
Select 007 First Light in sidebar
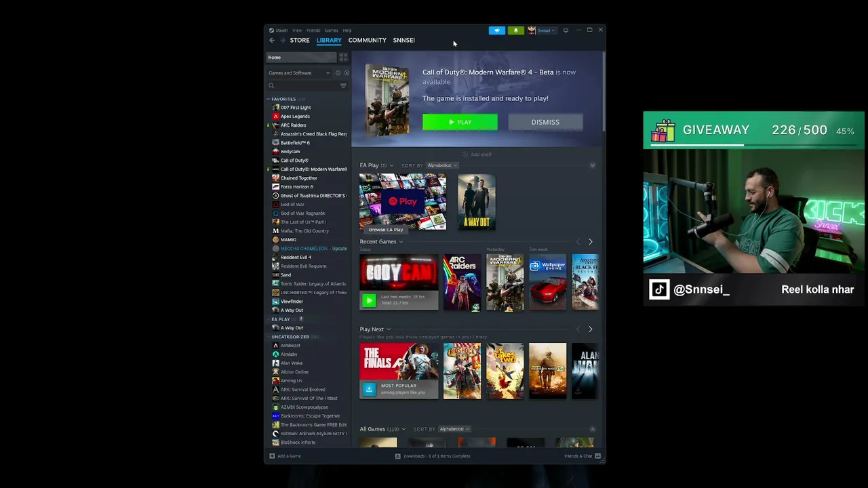pos(296,108)
